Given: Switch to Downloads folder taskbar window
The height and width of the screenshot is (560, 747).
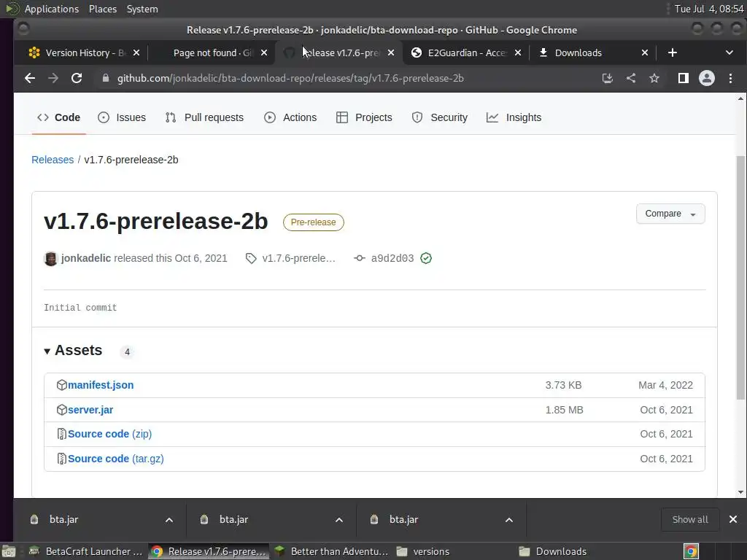Looking at the screenshot, I should click(x=576, y=551).
